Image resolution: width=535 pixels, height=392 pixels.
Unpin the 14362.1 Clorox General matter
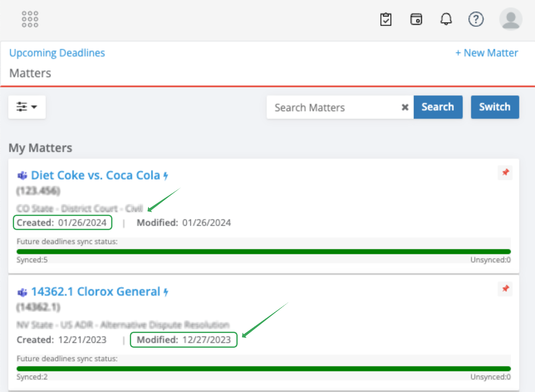coord(505,289)
